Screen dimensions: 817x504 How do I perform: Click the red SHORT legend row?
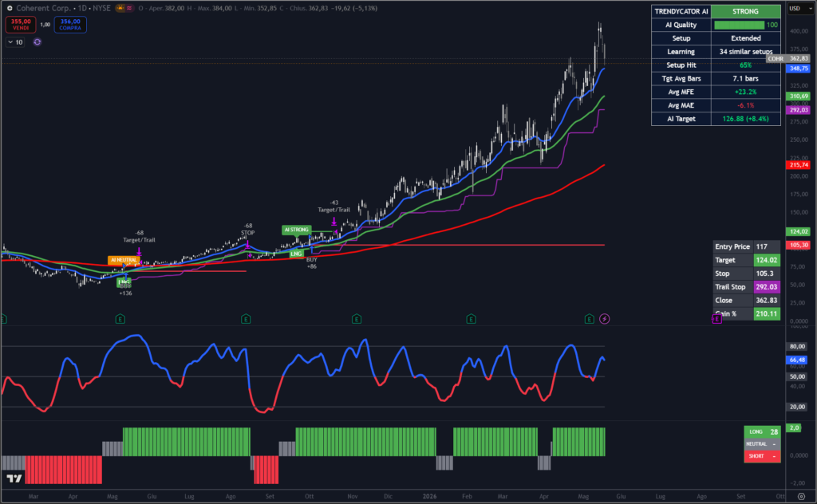coord(762,456)
